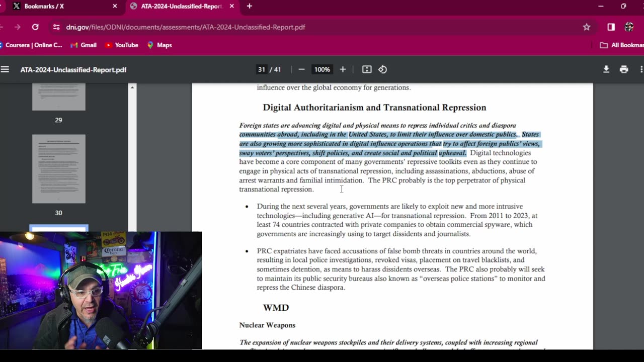Zoom out the PDF
Image resolution: width=644 pixels, height=362 pixels.
tap(301, 69)
